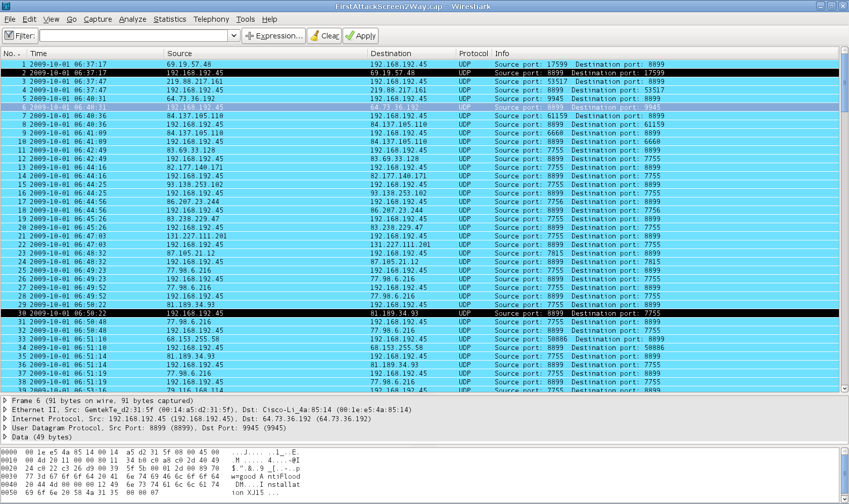Open the Go menu

pyautogui.click(x=71, y=19)
